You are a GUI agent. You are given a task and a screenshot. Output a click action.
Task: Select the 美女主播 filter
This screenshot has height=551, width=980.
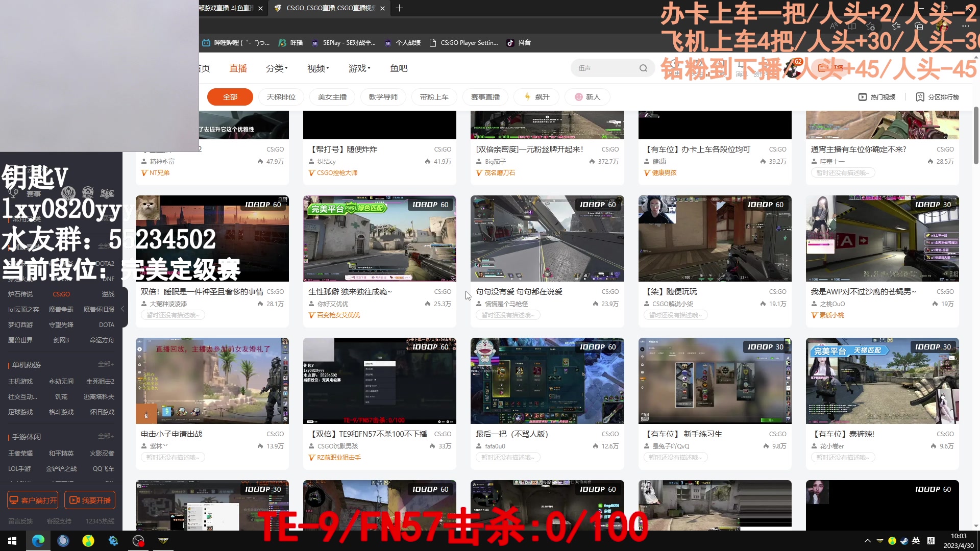pos(332,97)
